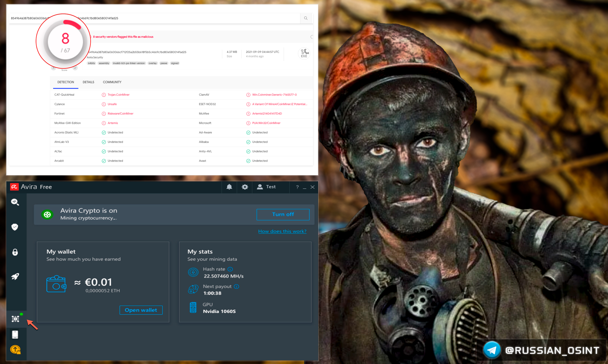Open the Privacy lock icon in sidebar
This screenshot has width=608, height=364.
(x=15, y=252)
